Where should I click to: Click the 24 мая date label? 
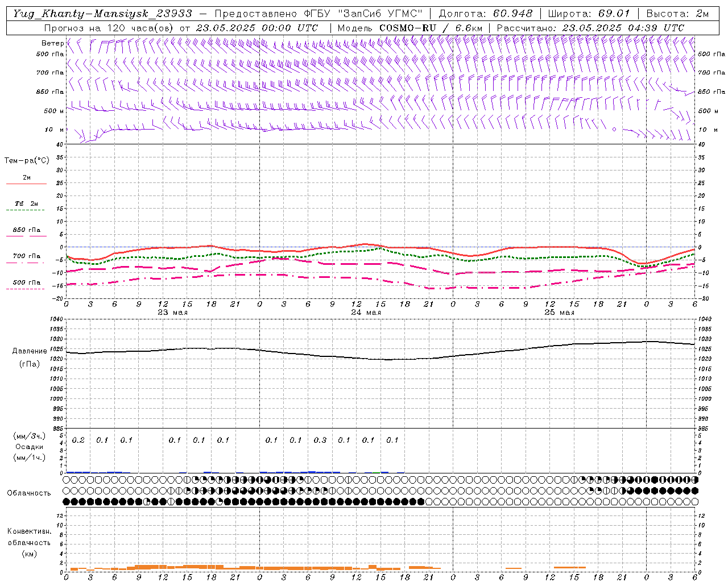point(366,313)
